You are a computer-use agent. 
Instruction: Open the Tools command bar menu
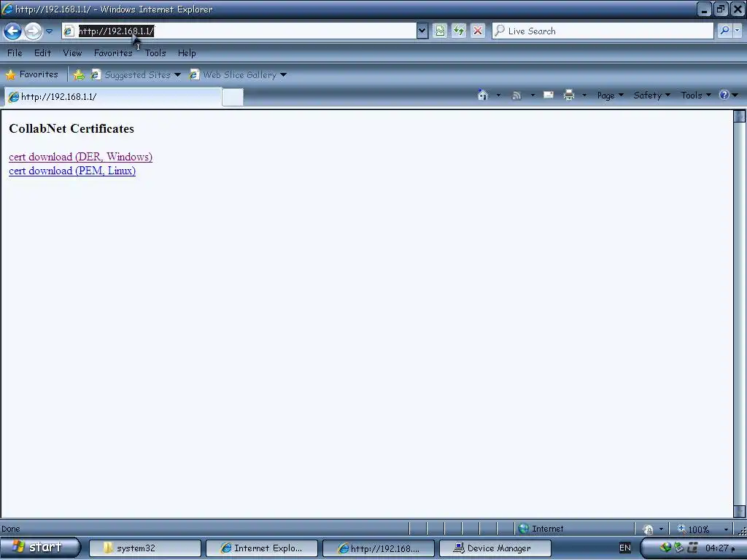click(695, 96)
